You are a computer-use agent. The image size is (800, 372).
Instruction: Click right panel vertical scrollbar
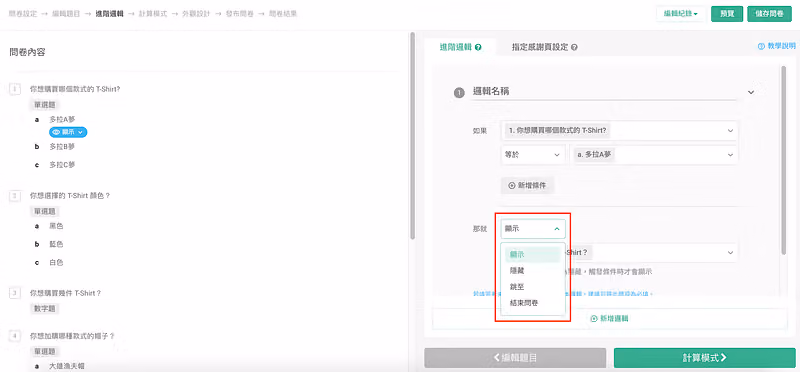tap(783, 160)
